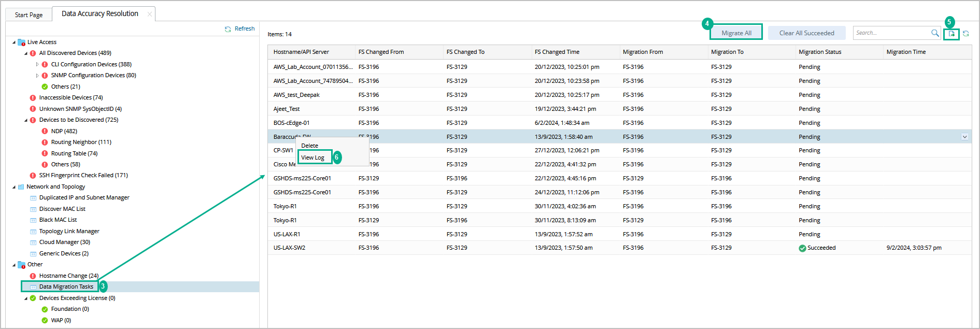Expand CLI Configuration Devices (388) node
The width and height of the screenshot is (980, 329).
[x=37, y=64]
